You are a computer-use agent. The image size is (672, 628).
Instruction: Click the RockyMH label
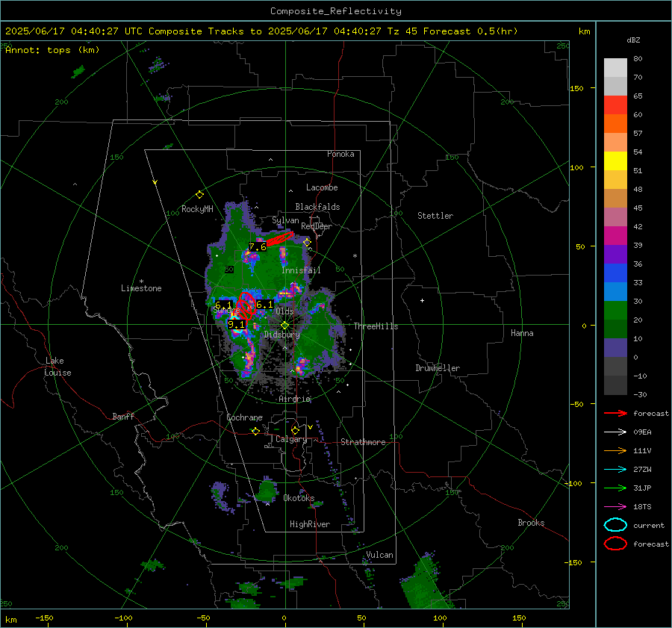click(197, 209)
